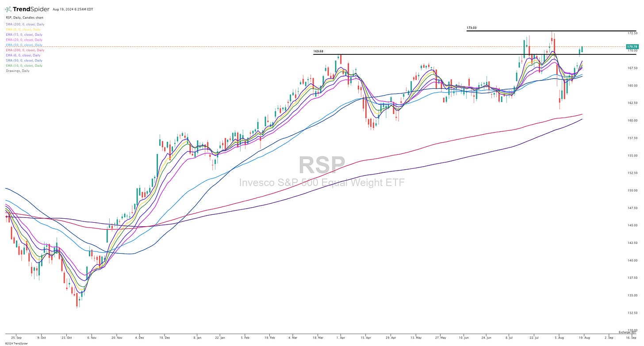Click the 150.00 price axis label
Image resolution: width=644 pixels, height=346 pixels.
632,190
